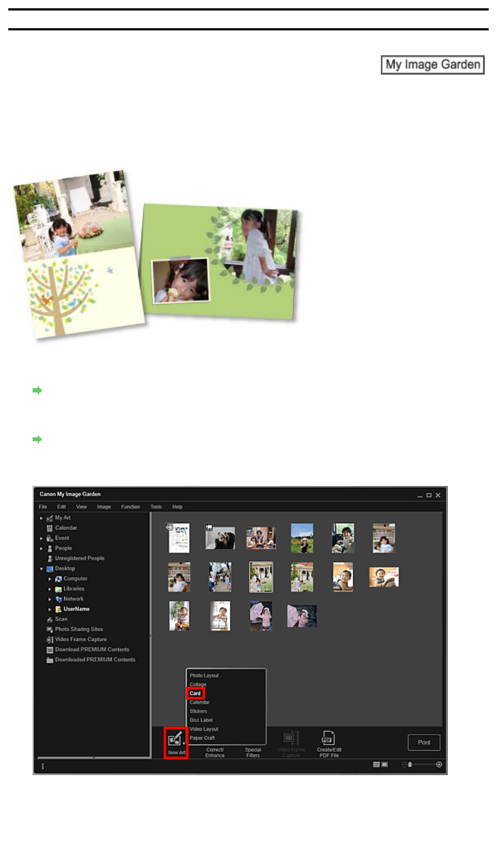
Task: Choose Photo Layout from popup menu
Action: coord(204,676)
